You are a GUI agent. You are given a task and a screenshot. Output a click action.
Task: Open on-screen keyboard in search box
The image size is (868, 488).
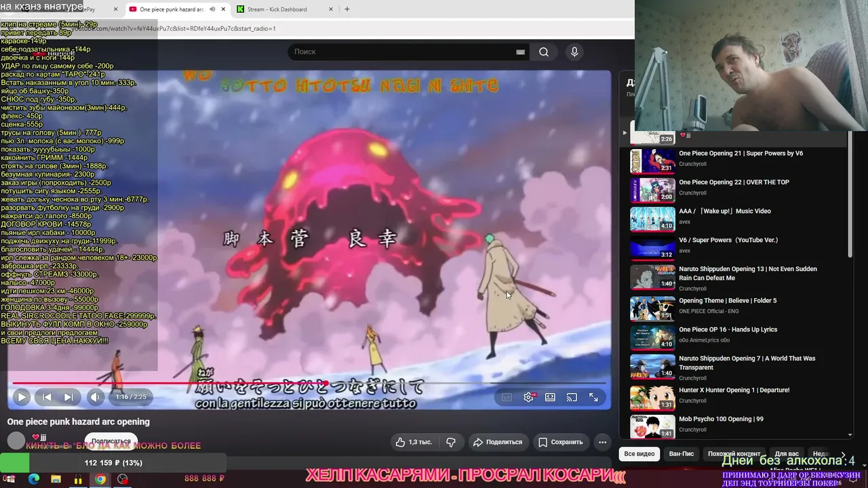pyautogui.click(x=520, y=52)
